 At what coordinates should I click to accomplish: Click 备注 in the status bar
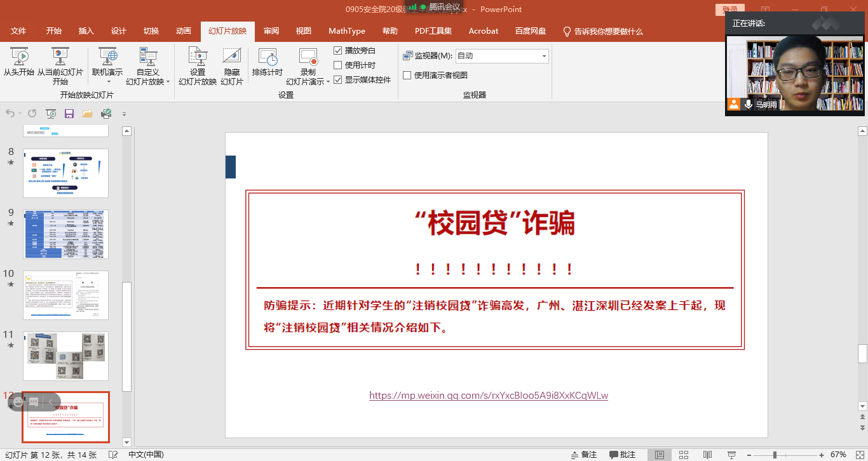click(x=584, y=453)
